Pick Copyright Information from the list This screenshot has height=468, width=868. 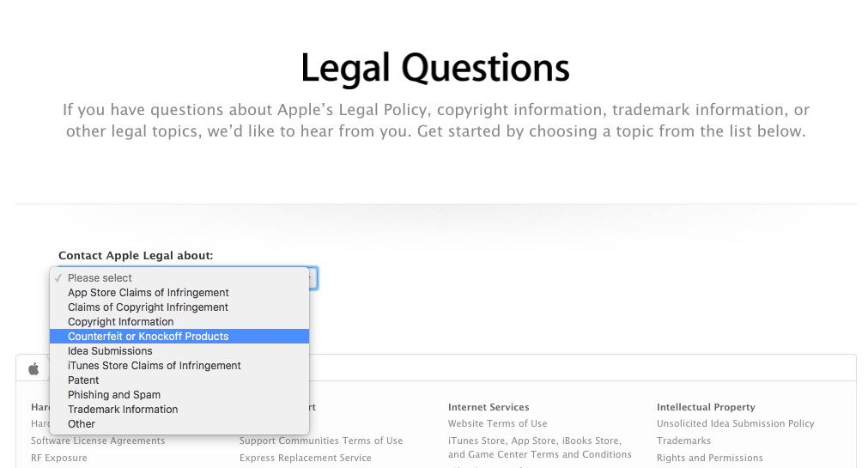point(121,322)
